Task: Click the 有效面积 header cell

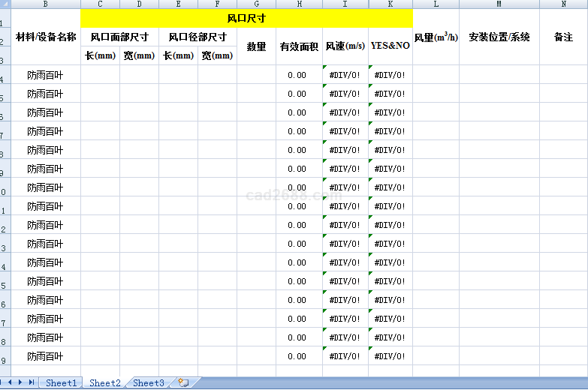Action: (299, 46)
